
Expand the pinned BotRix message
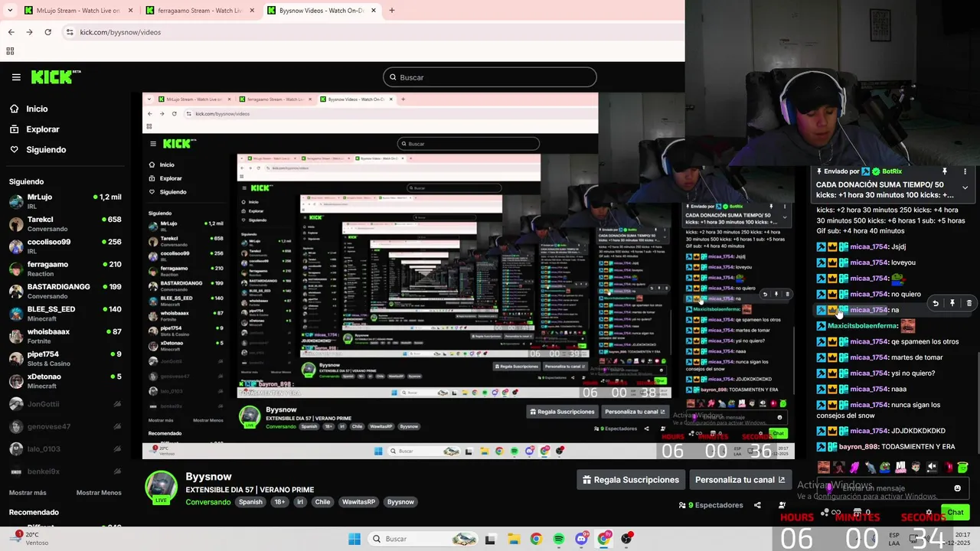click(x=965, y=187)
